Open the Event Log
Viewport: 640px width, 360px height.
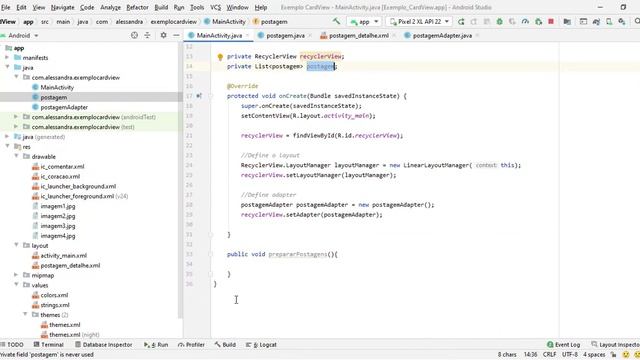point(563,345)
